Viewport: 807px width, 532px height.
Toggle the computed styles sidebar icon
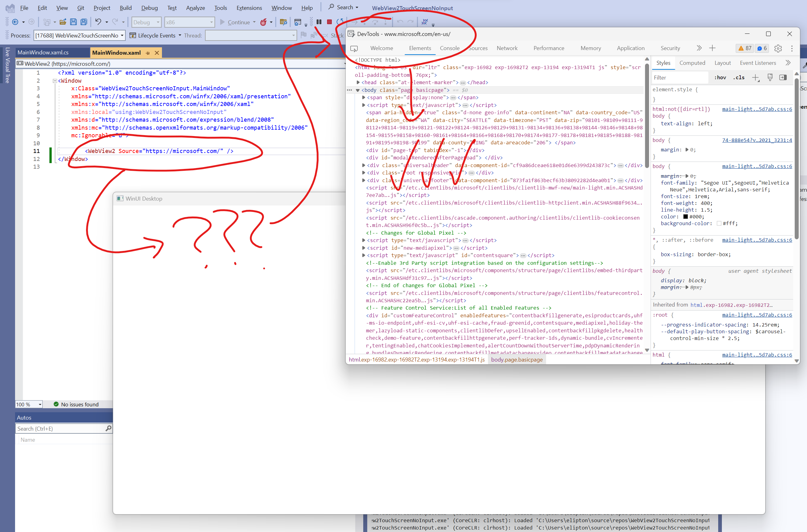[783, 78]
